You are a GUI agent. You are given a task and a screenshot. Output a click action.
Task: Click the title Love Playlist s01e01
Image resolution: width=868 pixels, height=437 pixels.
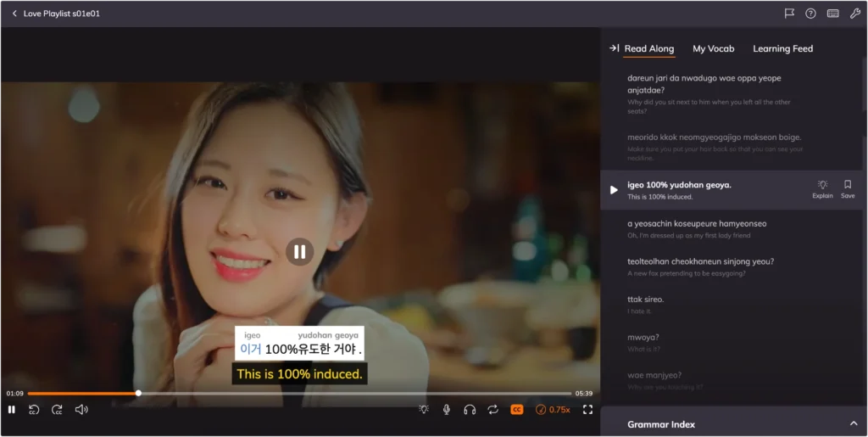[x=61, y=14]
